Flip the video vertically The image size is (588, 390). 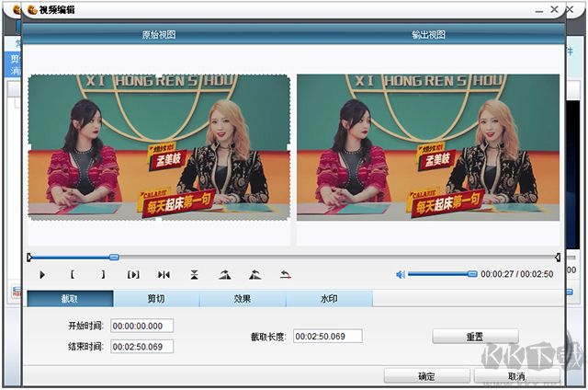(194, 275)
